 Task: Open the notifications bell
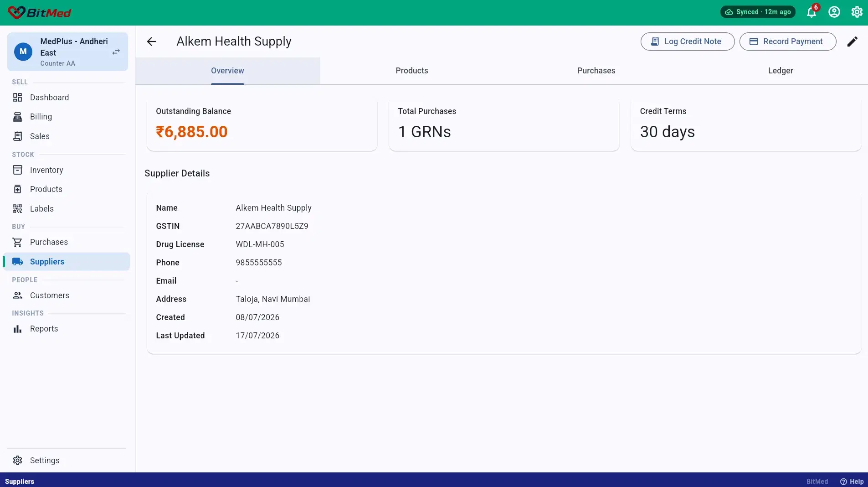[812, 12]
